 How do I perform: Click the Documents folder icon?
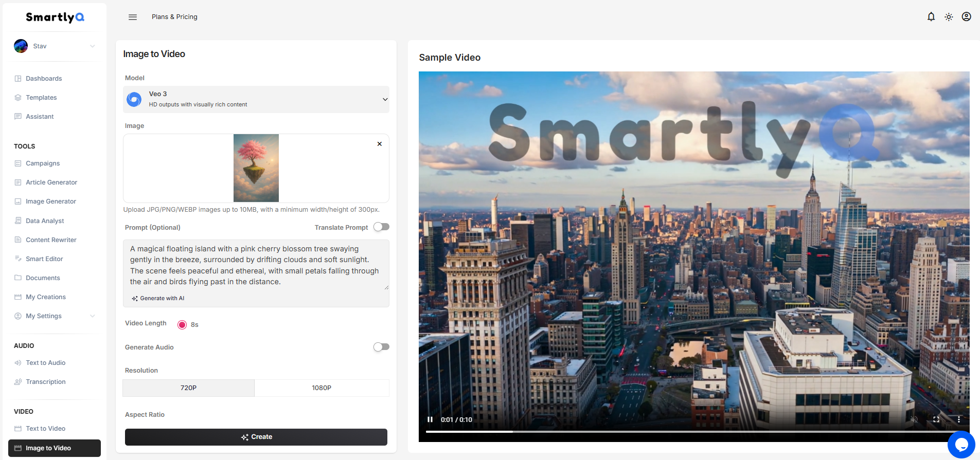click(18, 278)
